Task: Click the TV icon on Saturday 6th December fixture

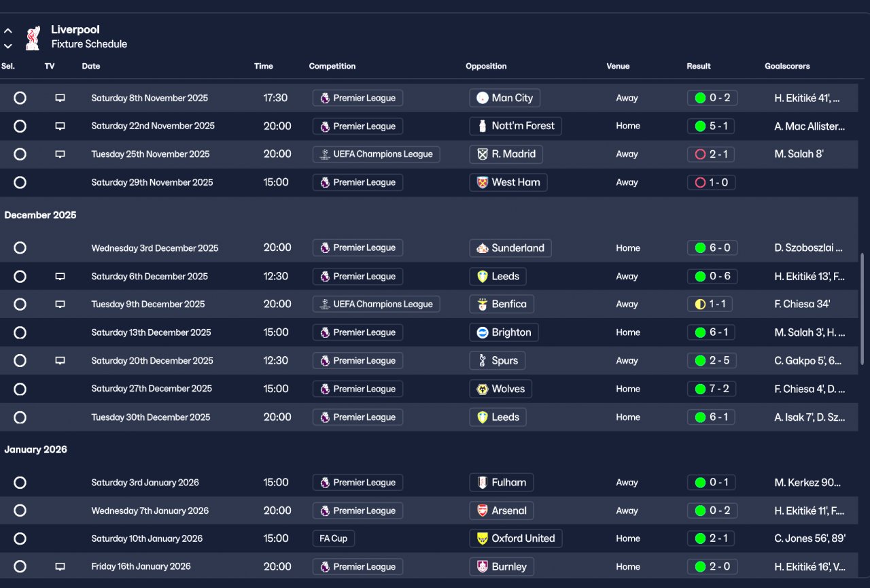Action: 60,277
